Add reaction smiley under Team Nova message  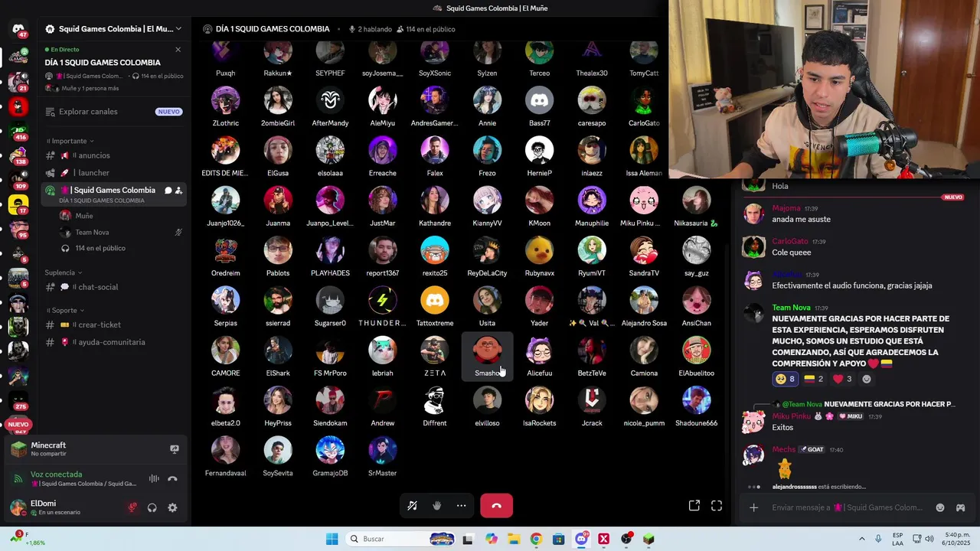(867, 379)
